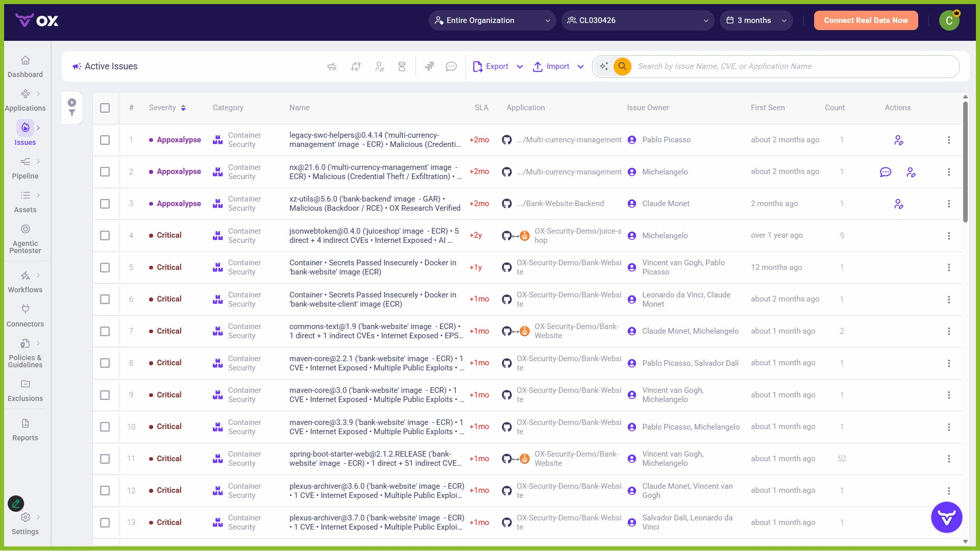Go to Dashboard in the sidebar
980x551 pixels.
click(x=25, y=66)
